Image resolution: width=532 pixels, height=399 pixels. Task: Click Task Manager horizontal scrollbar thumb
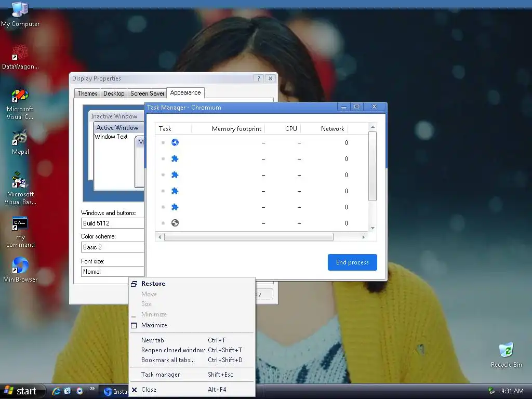tap(249, 237)
